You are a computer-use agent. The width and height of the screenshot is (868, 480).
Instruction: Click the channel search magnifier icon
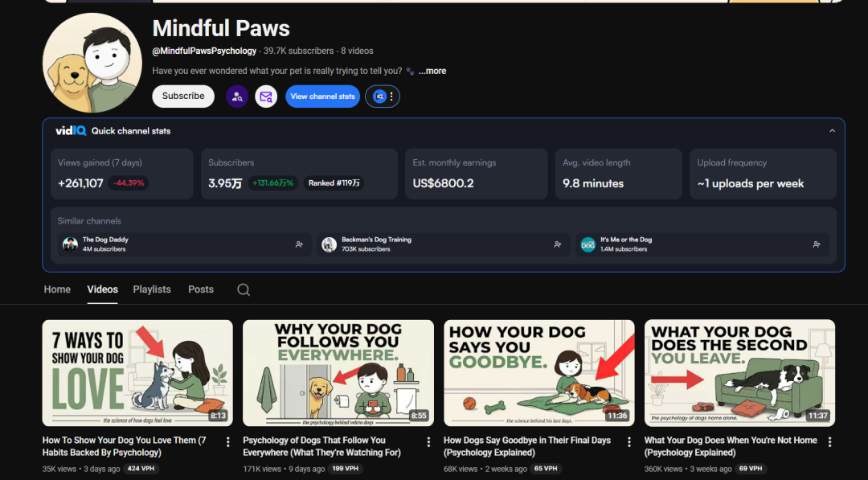244,289
